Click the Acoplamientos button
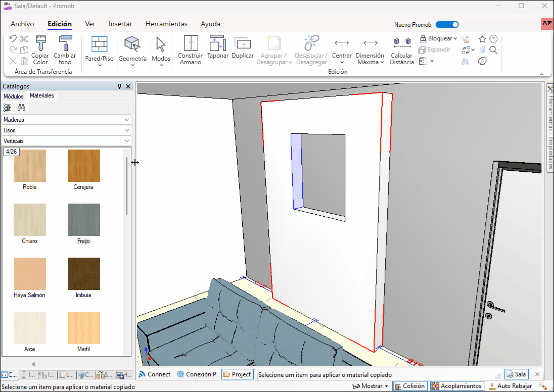The width and height of the screenshot is (554, 392). point(457,386)
